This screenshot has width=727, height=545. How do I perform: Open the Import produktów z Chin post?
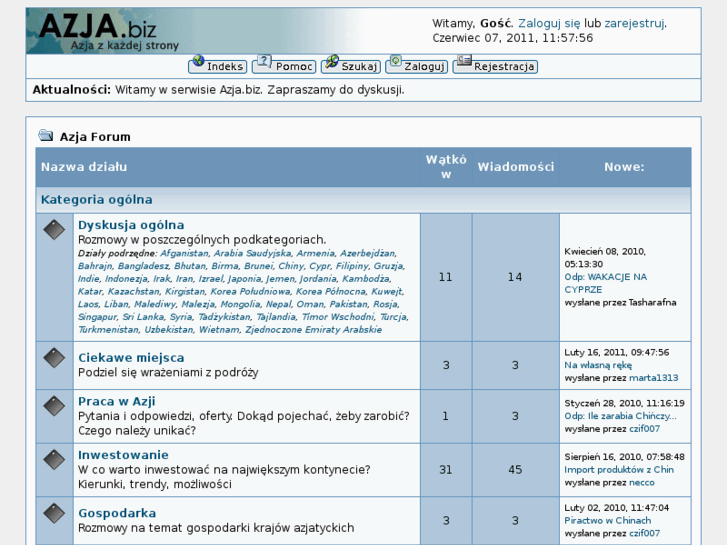(x=619, y=469)
